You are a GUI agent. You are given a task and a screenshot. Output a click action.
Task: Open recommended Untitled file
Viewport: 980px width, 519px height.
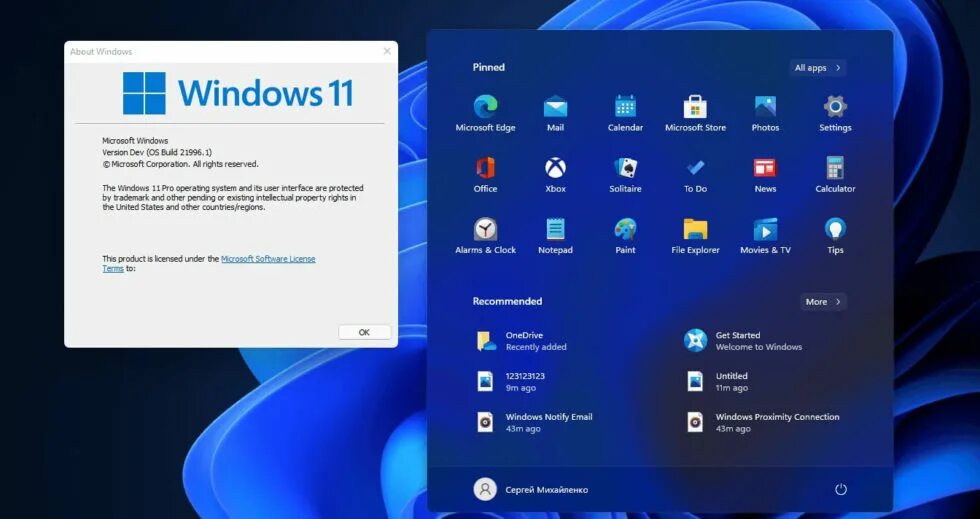coord(716,381)
